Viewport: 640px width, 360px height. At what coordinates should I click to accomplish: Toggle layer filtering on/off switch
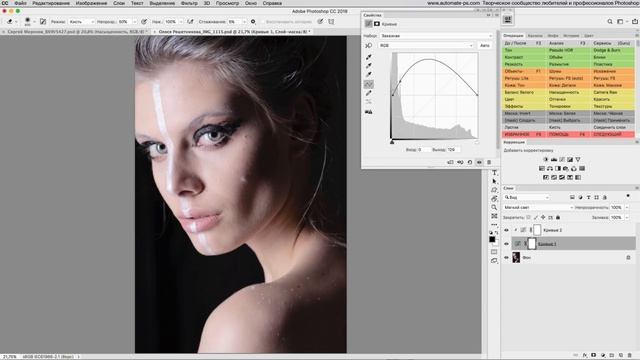click(x=628, y=196)
